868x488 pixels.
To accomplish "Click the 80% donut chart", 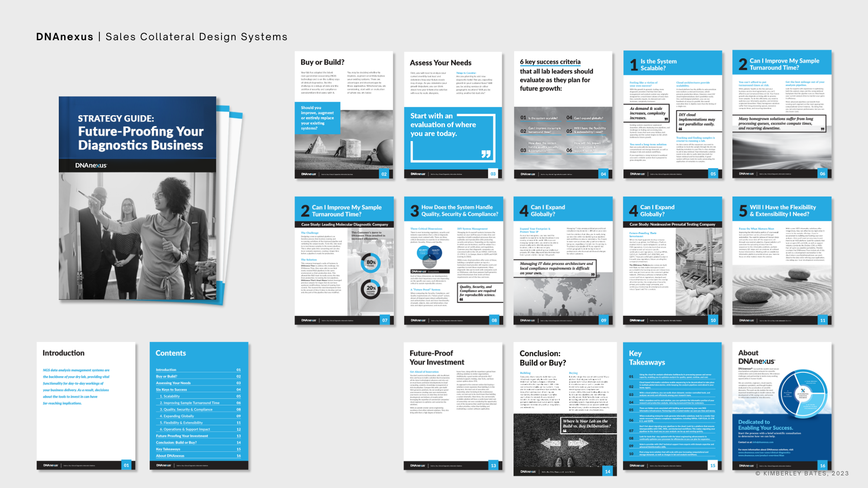I will [x=371, y=263].
